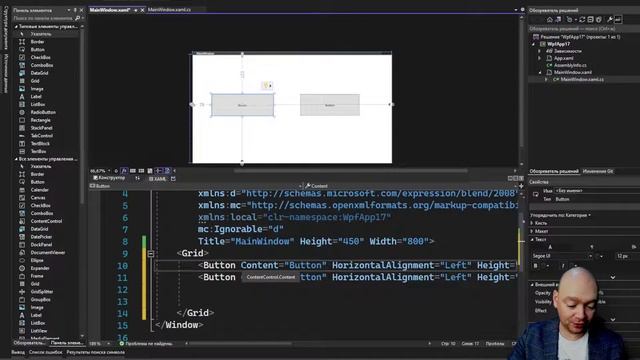640x360 pixels.
Task: Open the Изменения Git tab
Action: (x=598, y=171)
